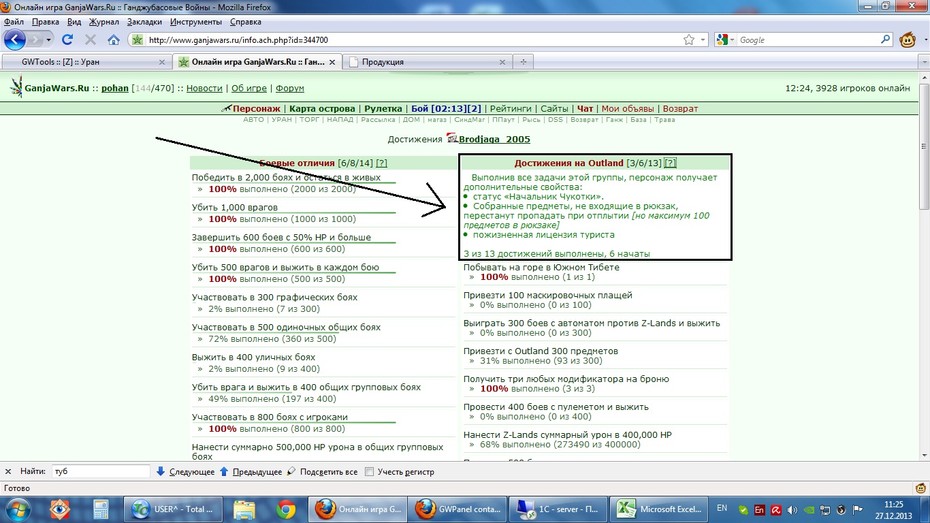Image resolution: width=930 pixels, height=523 pixels.
Task: Open the Рулетка link
Action: (383, 109)
